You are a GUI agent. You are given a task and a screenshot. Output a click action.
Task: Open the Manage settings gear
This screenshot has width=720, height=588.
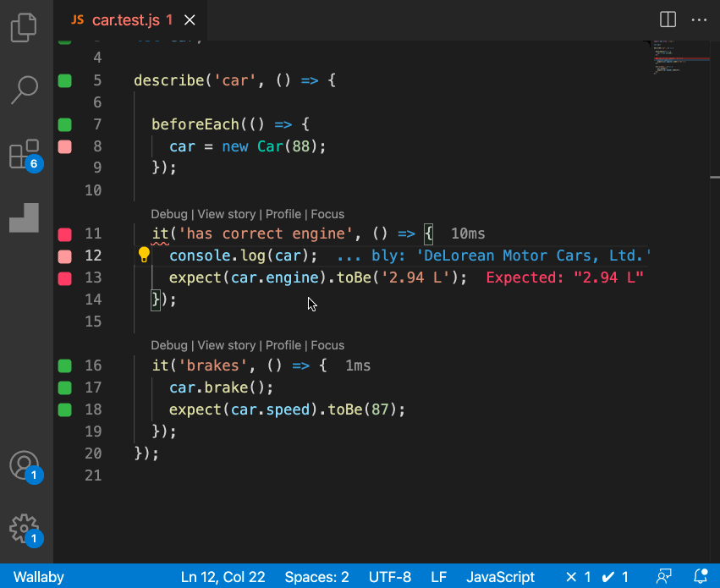tap(24, 529)
